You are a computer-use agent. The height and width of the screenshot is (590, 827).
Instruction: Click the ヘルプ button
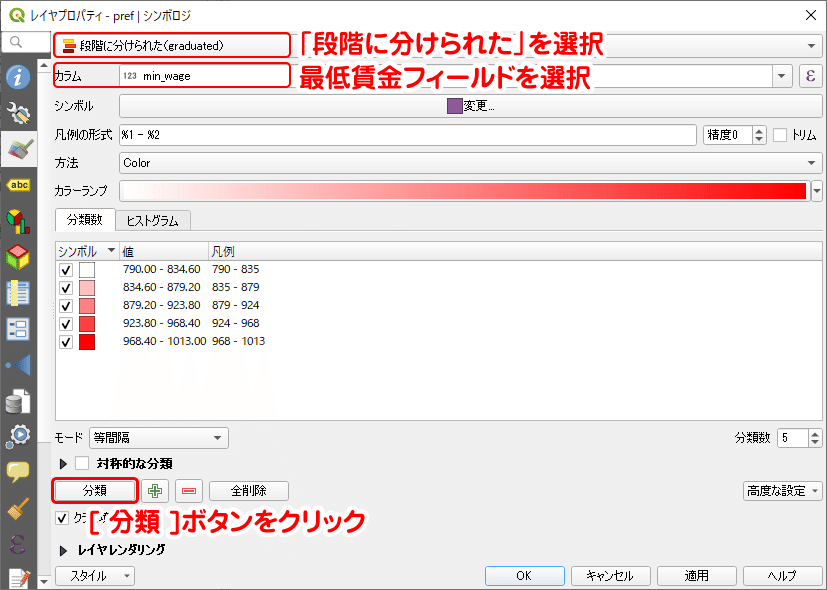pos(782,576)
